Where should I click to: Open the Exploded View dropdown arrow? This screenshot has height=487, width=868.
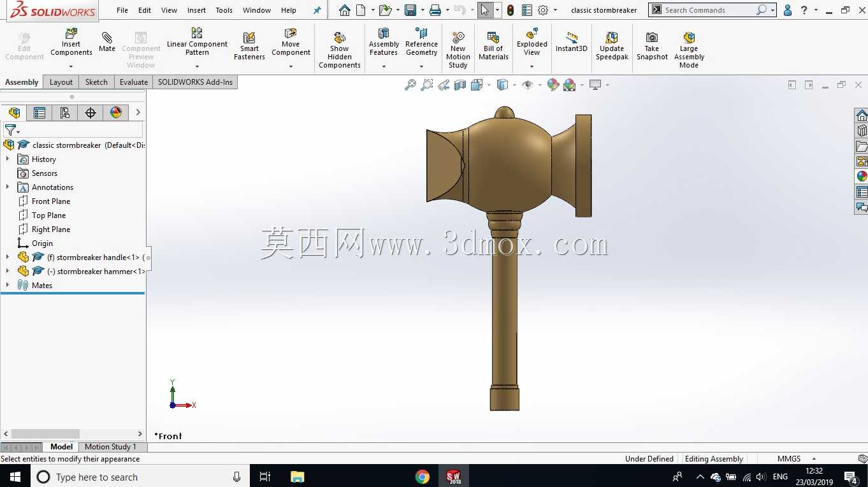tap(532, 66)
